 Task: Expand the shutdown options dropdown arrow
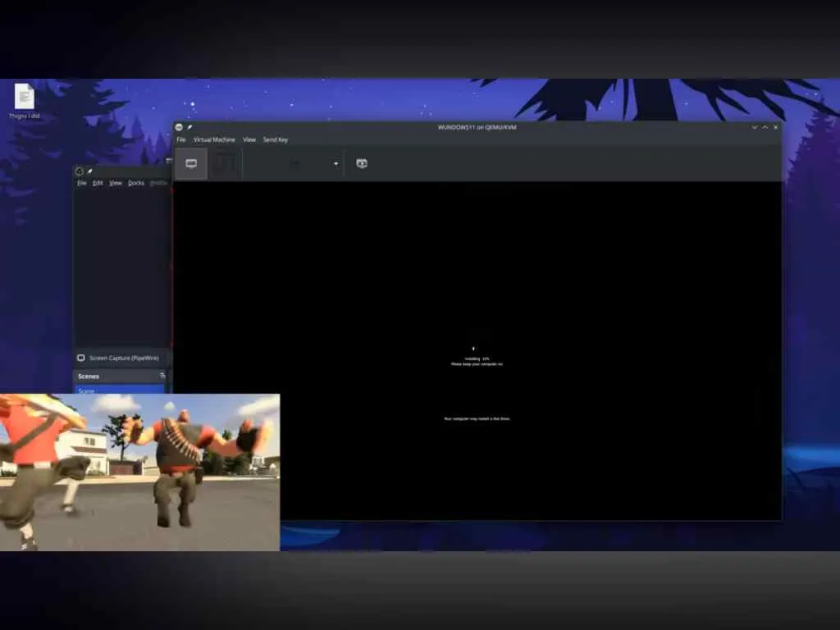coord(336,164)
